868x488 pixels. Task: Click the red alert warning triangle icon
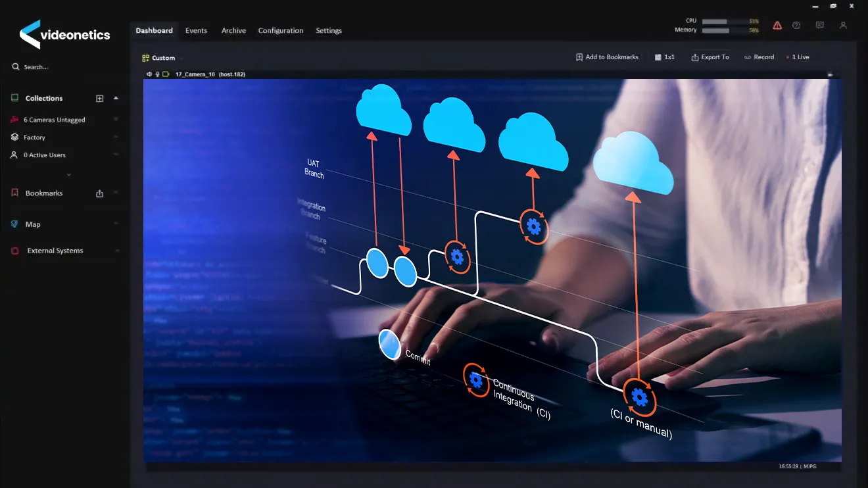pos(777,26)
